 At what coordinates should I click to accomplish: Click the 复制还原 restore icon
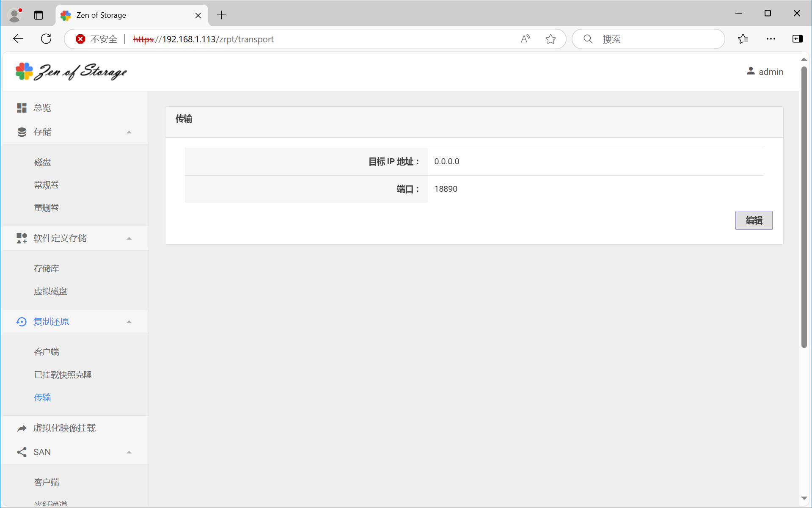(x=22, y=322)
